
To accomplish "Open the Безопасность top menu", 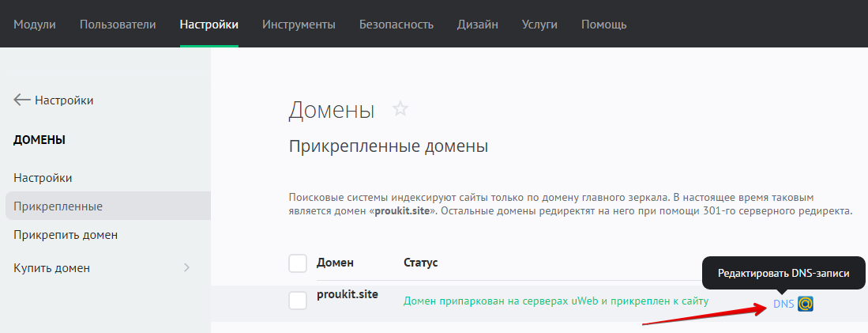I will pos(396,25).
